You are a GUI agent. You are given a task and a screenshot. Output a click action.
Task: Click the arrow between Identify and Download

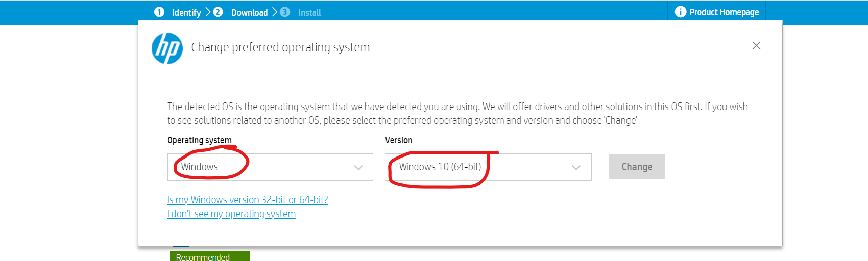(208, 12)
